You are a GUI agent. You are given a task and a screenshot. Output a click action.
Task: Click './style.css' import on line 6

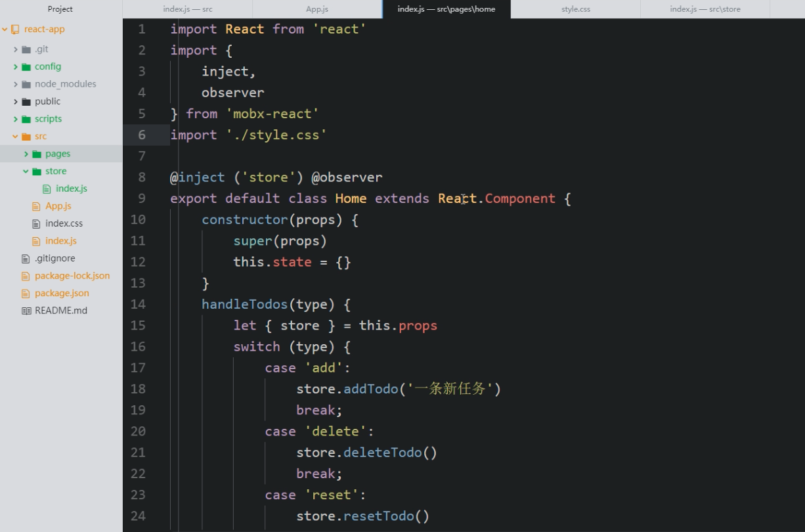[276, 135]
